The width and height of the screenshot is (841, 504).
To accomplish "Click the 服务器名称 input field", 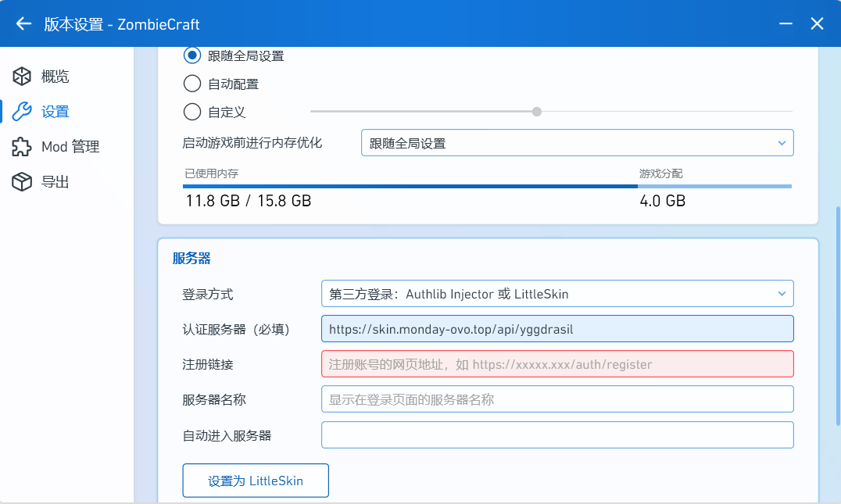I will (x=557, y=399).
